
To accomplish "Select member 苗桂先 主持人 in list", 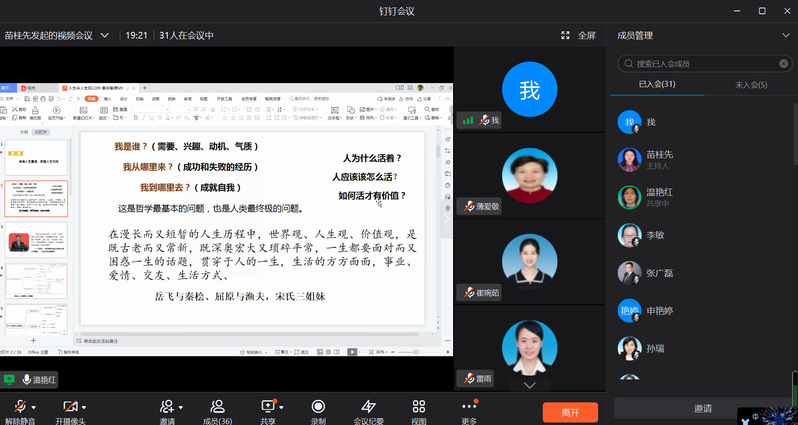I will [x=702, y=159].
